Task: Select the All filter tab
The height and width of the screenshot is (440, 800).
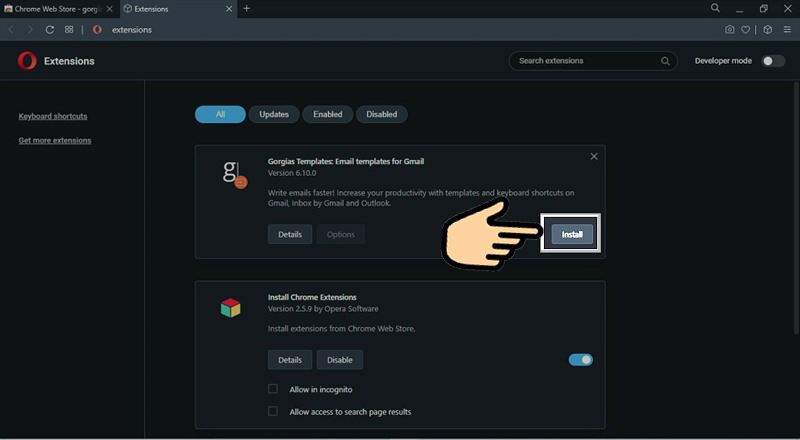Action: [220, 114]
